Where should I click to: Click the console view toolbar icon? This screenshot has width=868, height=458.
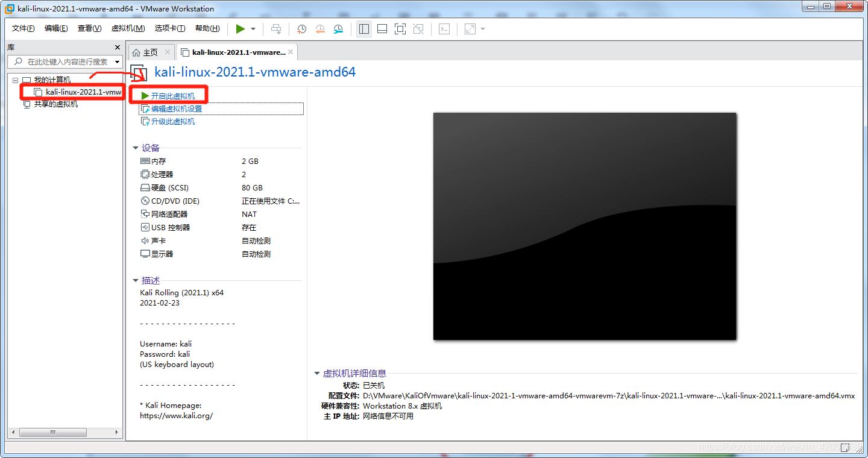[444, 28]
